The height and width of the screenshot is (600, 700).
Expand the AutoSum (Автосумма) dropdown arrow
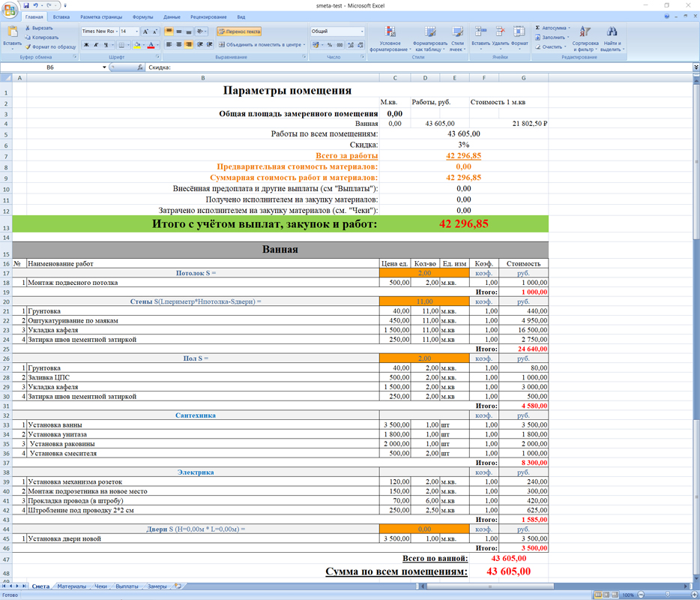[x=569, y=28]
